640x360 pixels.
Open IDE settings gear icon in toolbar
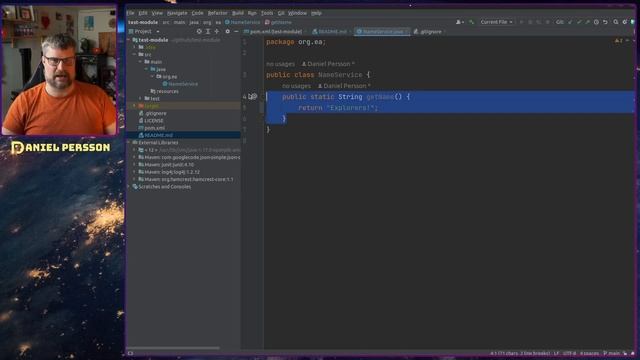click(x=624, y=22)
